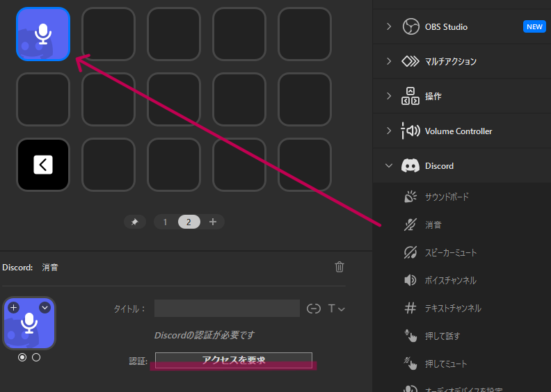Pick the ボイスチャンネル action
Image resolution: width=551 pixels, height=392 pixels.
[450, 280]
